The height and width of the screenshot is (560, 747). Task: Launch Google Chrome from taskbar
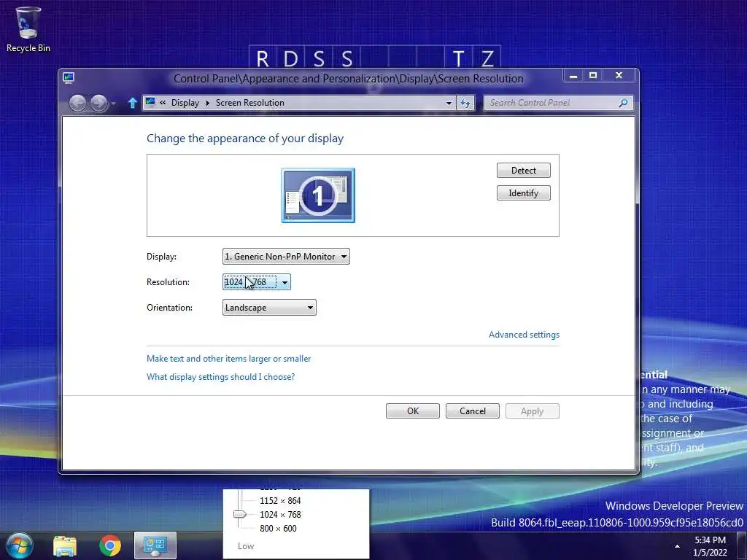110,545
